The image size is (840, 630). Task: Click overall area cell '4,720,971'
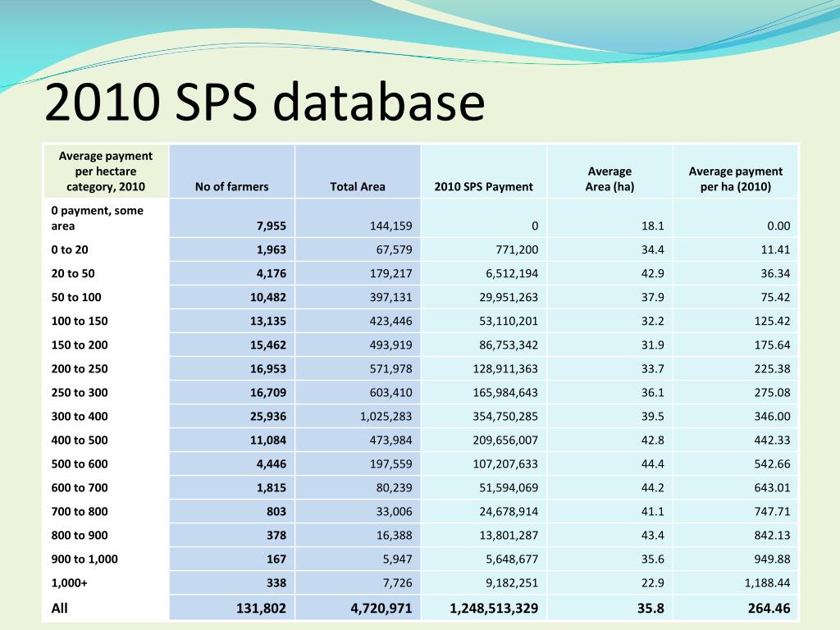pos(381,609)
